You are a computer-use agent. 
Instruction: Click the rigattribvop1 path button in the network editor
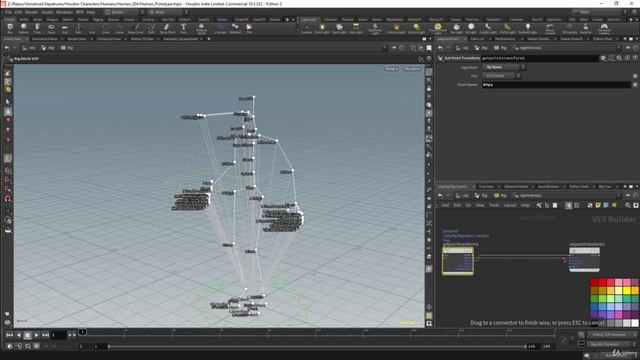point(528,196)
